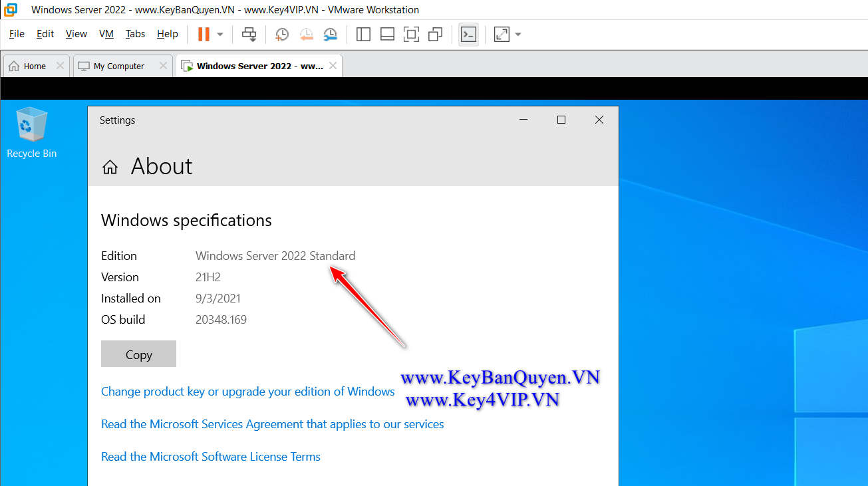Minimize the Settings window
This screenshot has width=868, height=486.
(523, 120)
